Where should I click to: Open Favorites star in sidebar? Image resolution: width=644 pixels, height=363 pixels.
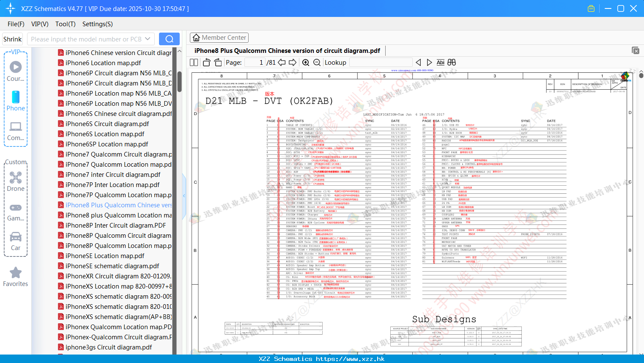[16, 277]
